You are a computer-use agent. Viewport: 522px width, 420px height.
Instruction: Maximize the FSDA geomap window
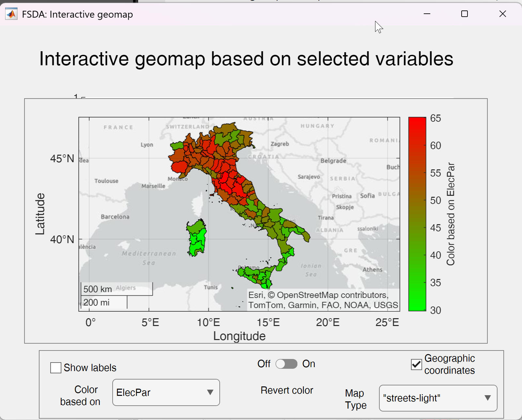(464, 14)
